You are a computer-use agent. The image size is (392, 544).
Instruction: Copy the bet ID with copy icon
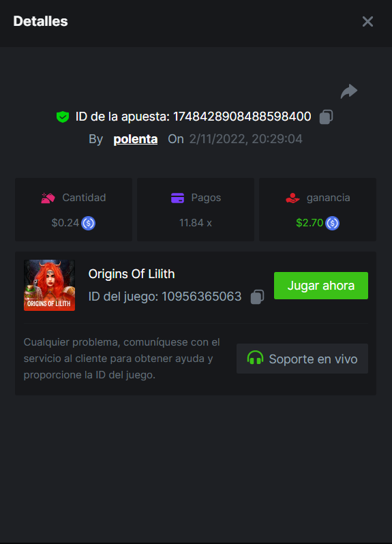326,117
